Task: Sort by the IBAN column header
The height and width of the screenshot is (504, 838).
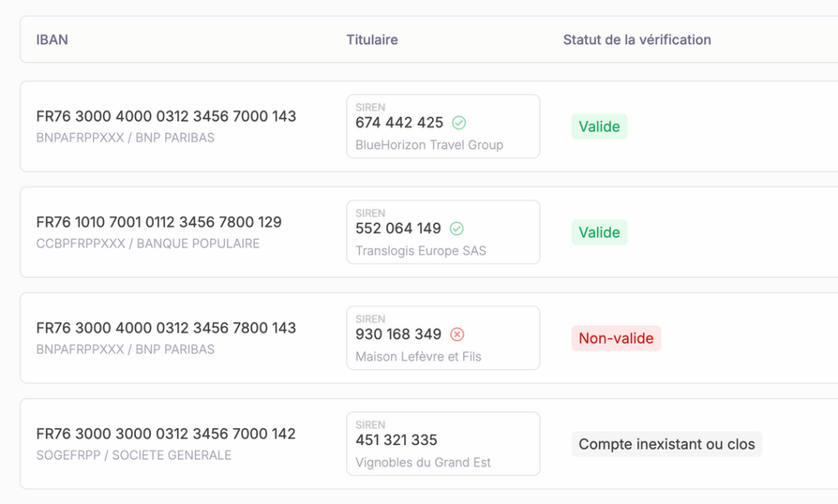Action: tap(52, 39)
